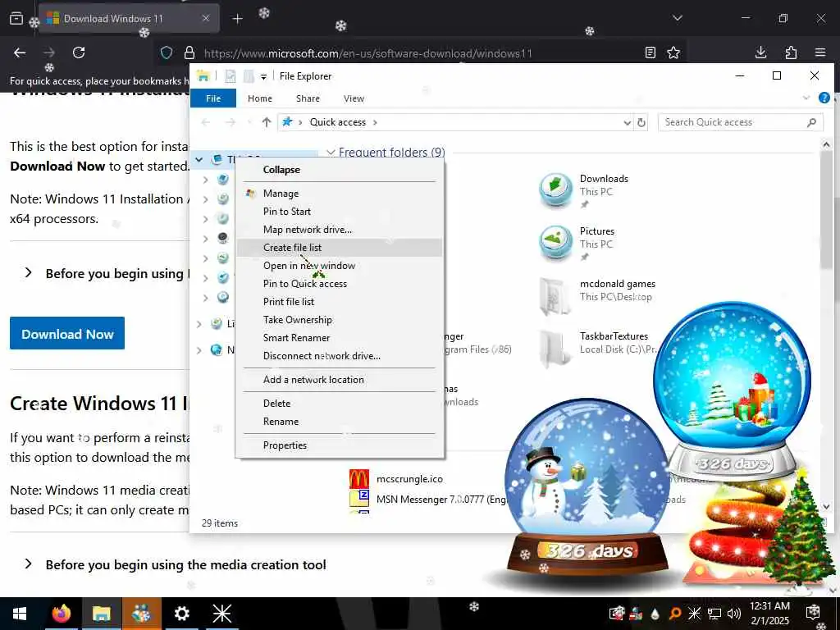Choose Manage in the context menu

point(340,194)
